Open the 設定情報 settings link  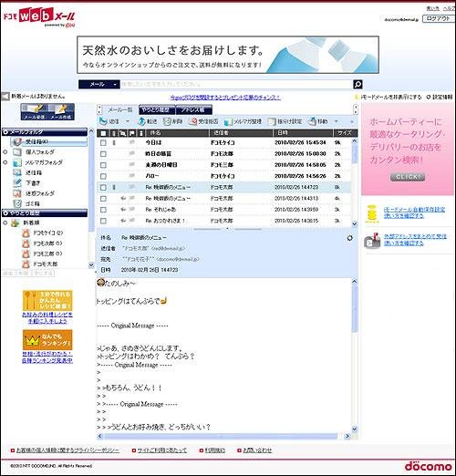(x=440, y=97)
